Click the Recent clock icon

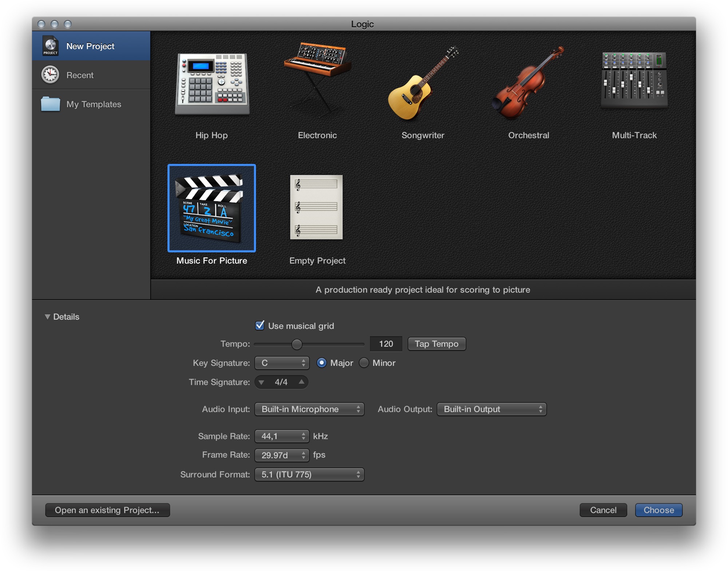pyautogui.click(x=50, y=75)
